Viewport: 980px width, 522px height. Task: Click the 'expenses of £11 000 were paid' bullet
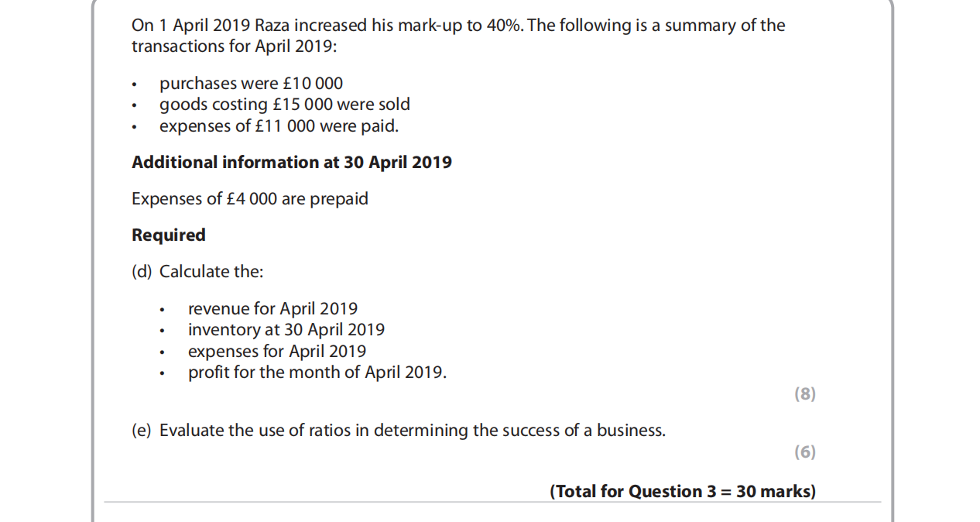[x=279, y=126]
